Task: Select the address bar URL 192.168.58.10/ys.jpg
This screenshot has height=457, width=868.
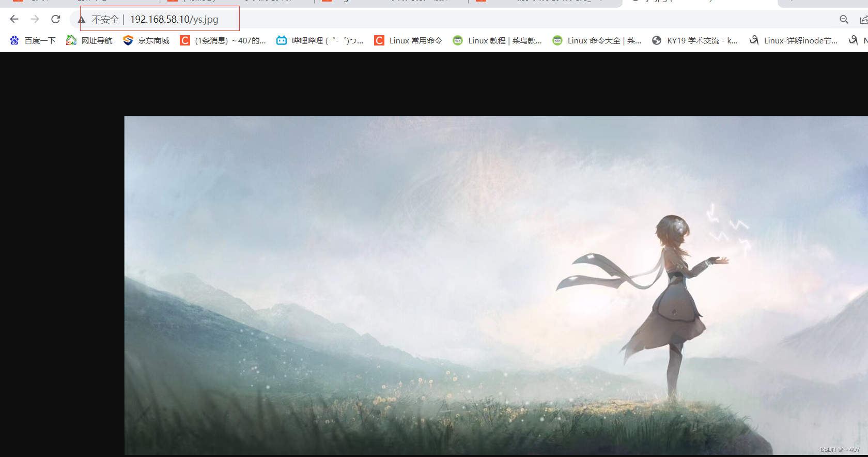Action: (174, 19)
